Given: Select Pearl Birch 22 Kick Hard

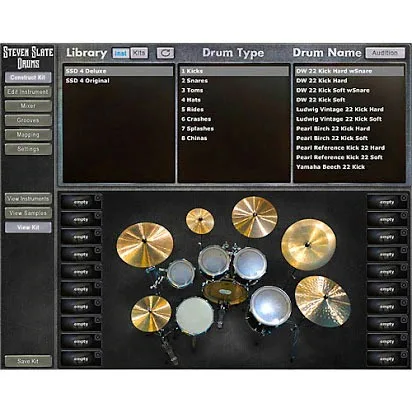Looking at the screenshot, I should click(x=349, y=129).
